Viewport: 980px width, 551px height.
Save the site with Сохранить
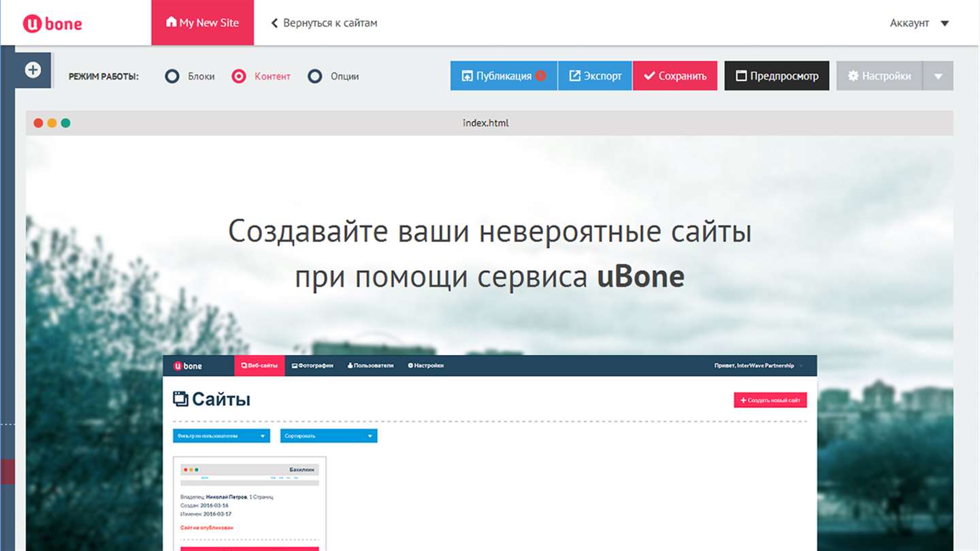pyautogui.click(x=675, y=76)
